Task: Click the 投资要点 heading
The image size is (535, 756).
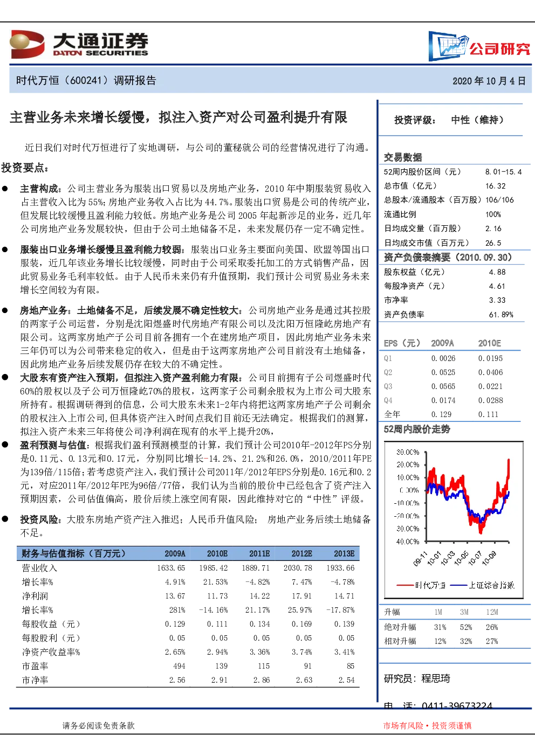Action: (25, 168)
